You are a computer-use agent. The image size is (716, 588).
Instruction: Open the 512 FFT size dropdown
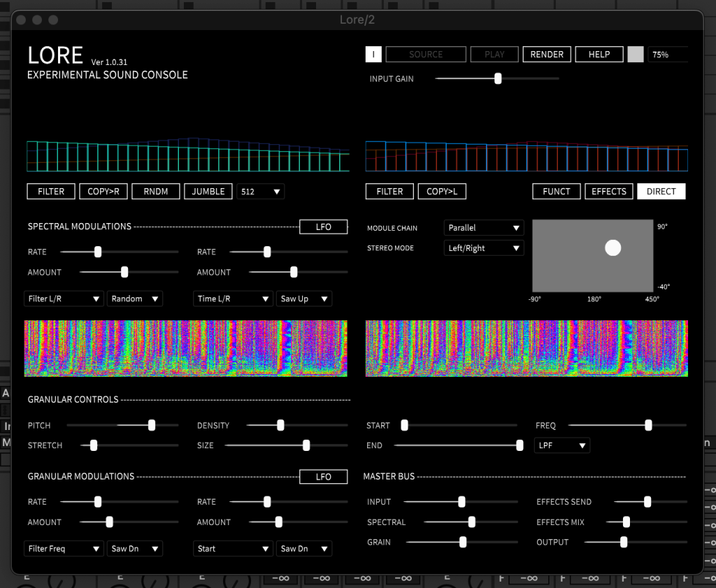coord(261,192)
